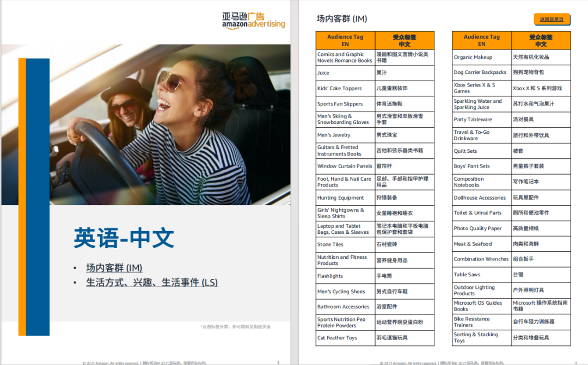Viewport: 588px width, 365px height.
Task: Select the Juice audience tag
Action: pos(323,72)
